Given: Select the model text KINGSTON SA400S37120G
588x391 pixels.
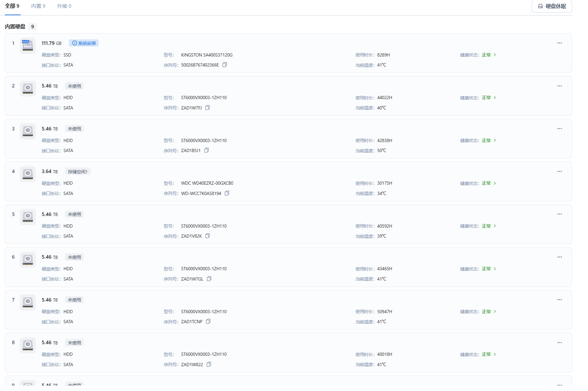Looking at the screenshot, I should click(207, 55).
